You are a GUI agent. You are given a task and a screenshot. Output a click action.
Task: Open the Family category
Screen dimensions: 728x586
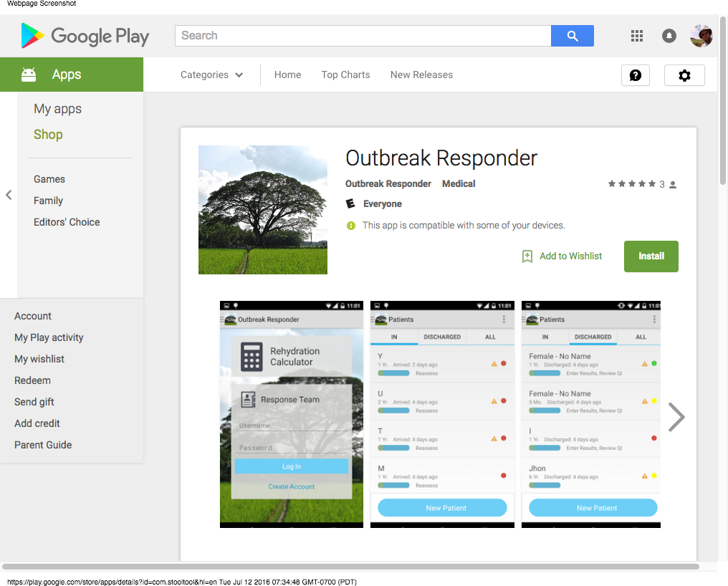pyautogui.click(x=48, y=201)
